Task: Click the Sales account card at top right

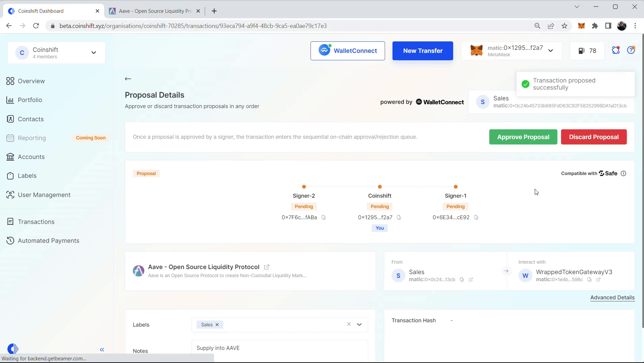Action: pyautogui.click(x=551, y=102)
